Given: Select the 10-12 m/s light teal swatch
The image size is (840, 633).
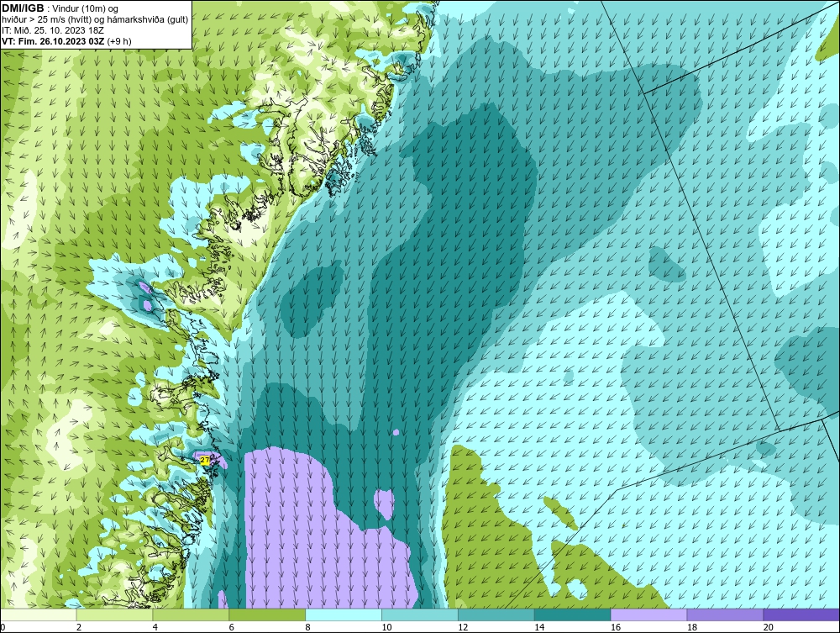Looking at the screenshot, I should tap(420, 615).
